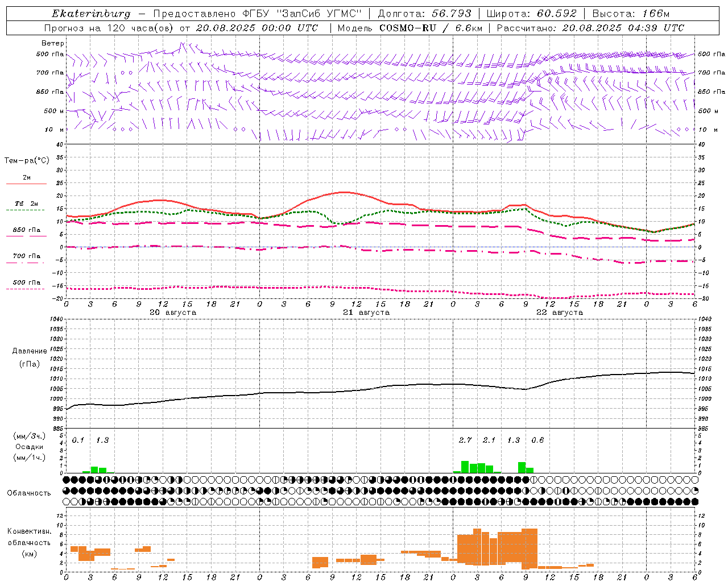Image resolution: width=728 pixels, height=582 pixels.
Task: Click the Долгота: 56.793 value
Action: [424, 14]
